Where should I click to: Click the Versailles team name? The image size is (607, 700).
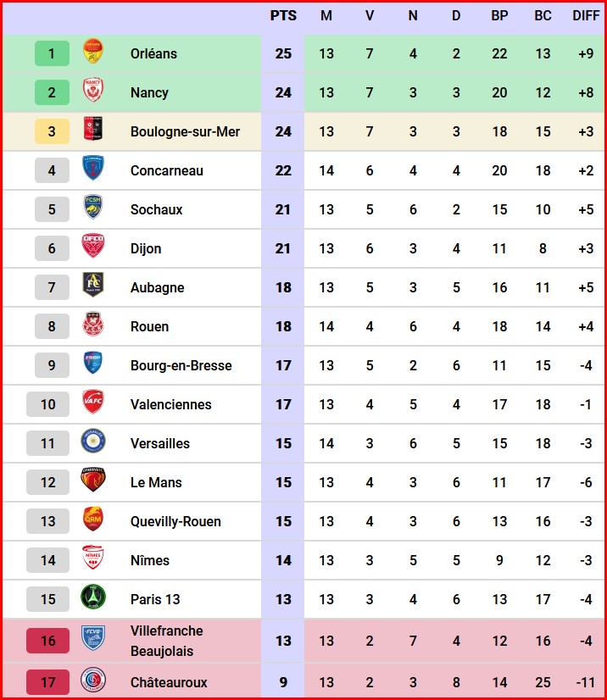[x=160, y=443]
